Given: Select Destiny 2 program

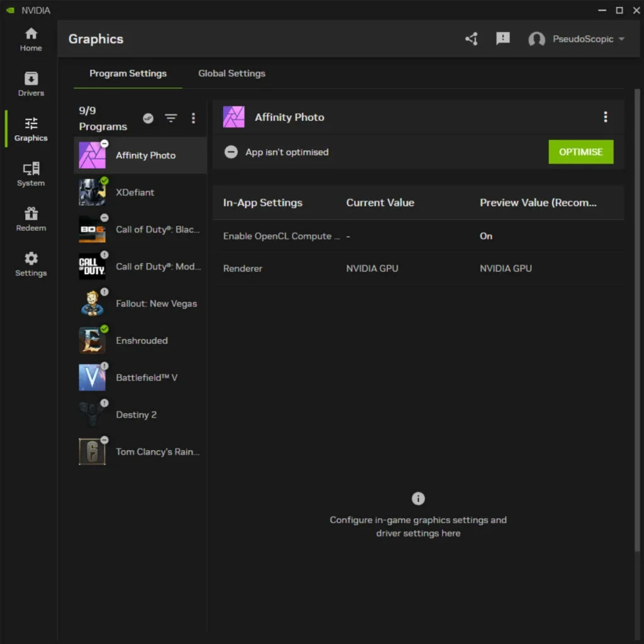Looking at the screenshot, I should pyautogui.click(x=140, y=414).
